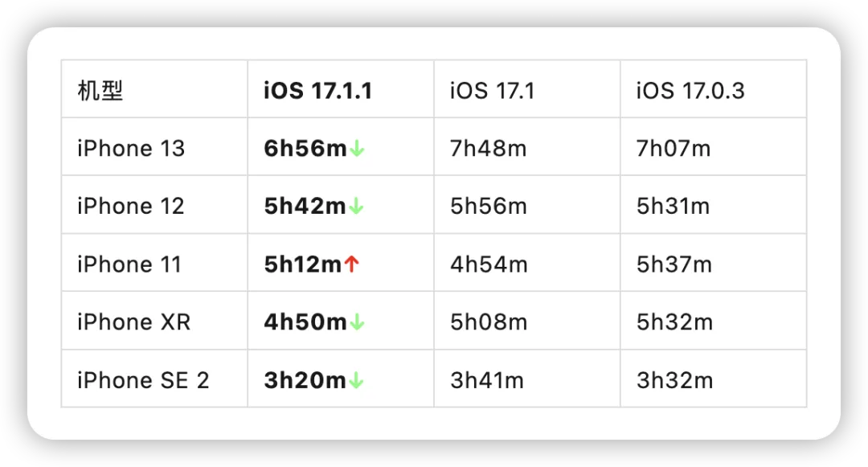Click the 5h31m cell for iPhone 12
The width and height of the screenshot is (868, 467).
click(x=674, y=207)
